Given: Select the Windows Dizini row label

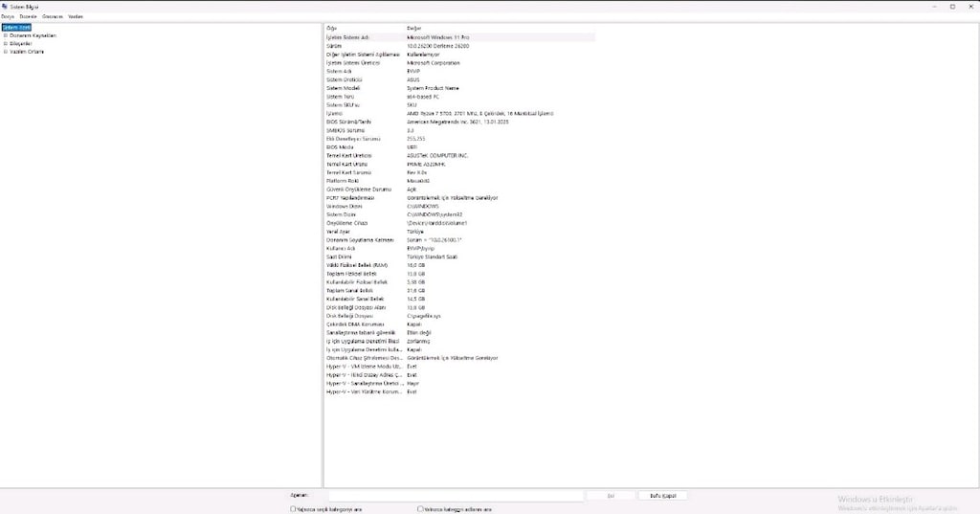Looking at the screenshot, I should [345, 207].
